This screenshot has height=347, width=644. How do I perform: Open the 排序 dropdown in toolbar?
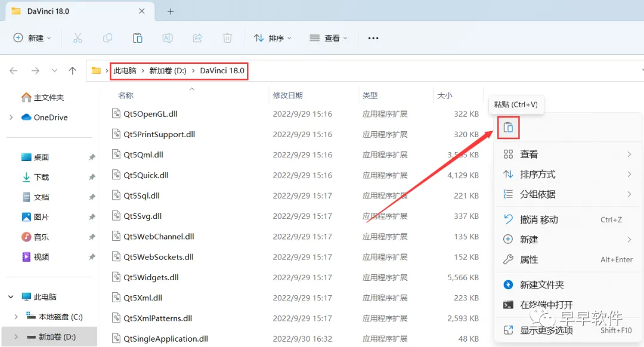click(273, 38)
